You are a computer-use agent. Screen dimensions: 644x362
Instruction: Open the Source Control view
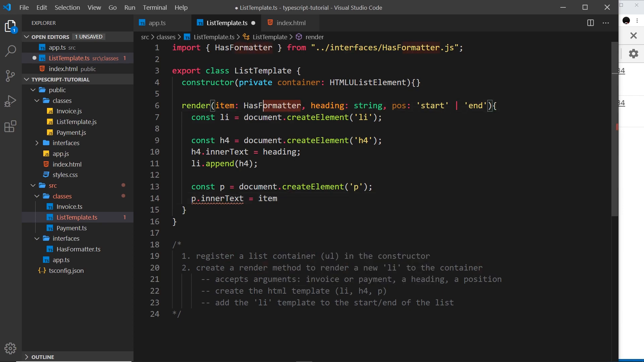tap(10, 76)
